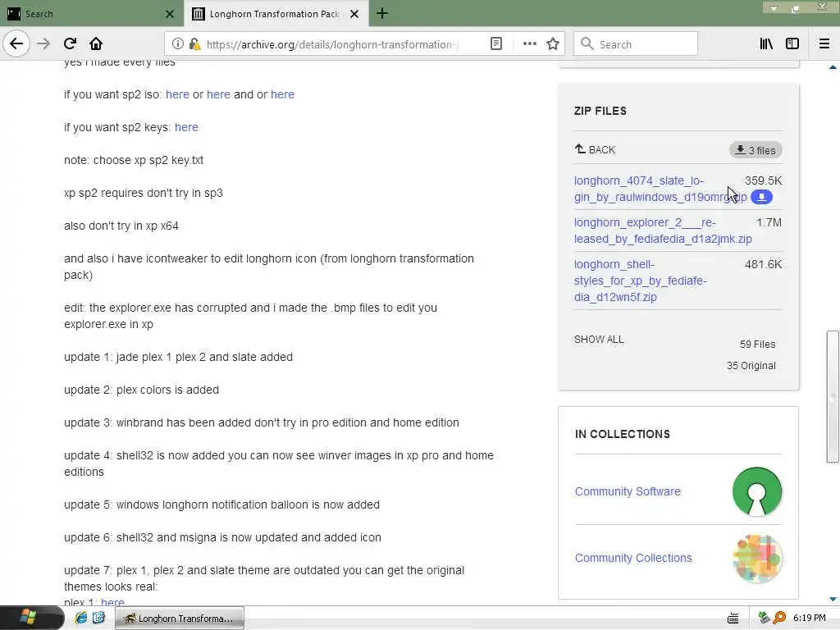Open third 'here' sp2 iso link
This screenshot has width=840, height=630.
pyautogui.click(x=282, y=94)
